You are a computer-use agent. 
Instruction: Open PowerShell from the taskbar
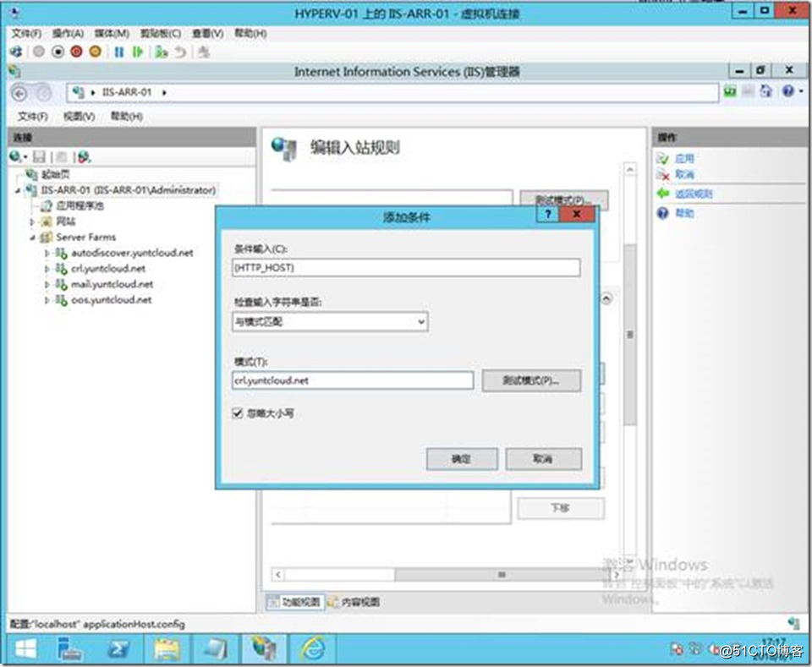click(118, 649)
